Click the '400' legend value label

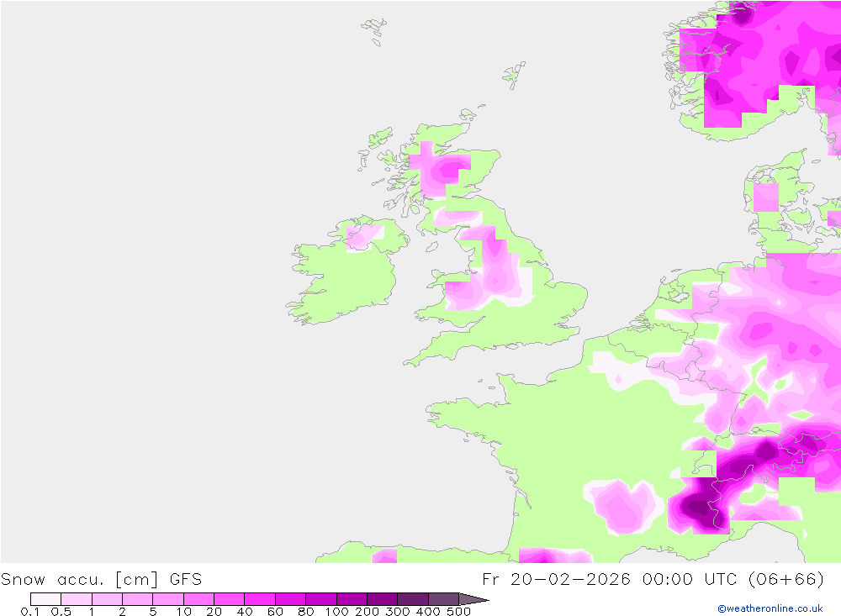pyautogui.click(x=428, y=612)
